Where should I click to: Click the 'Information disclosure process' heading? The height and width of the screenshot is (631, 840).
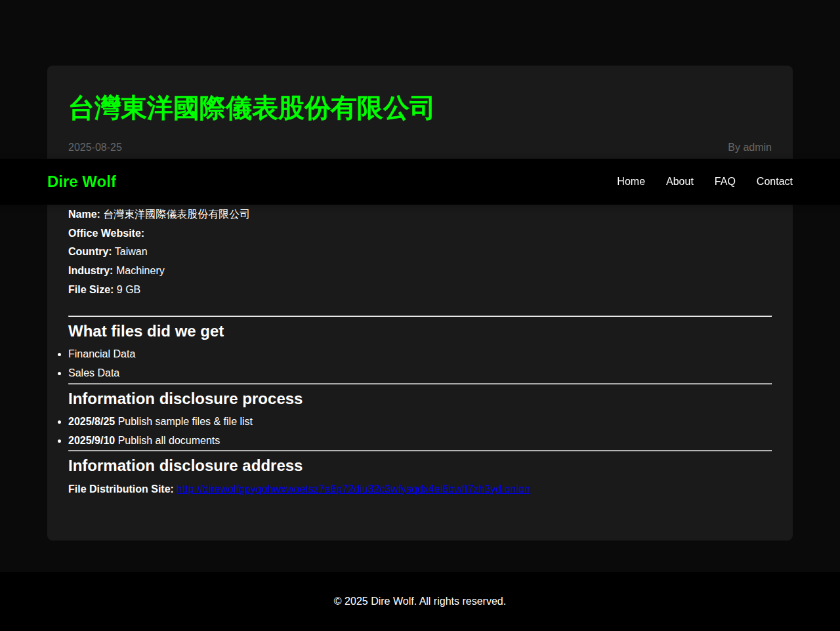coord(185,399)
